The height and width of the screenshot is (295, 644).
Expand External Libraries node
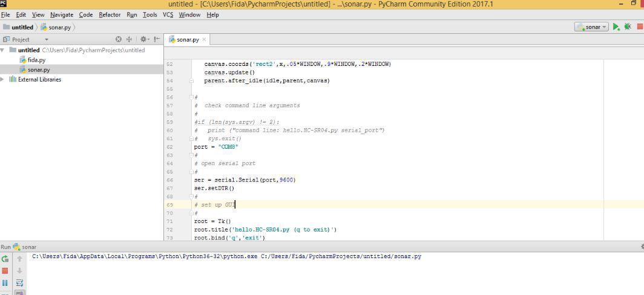pyautogui.click(x=3, y=79)
